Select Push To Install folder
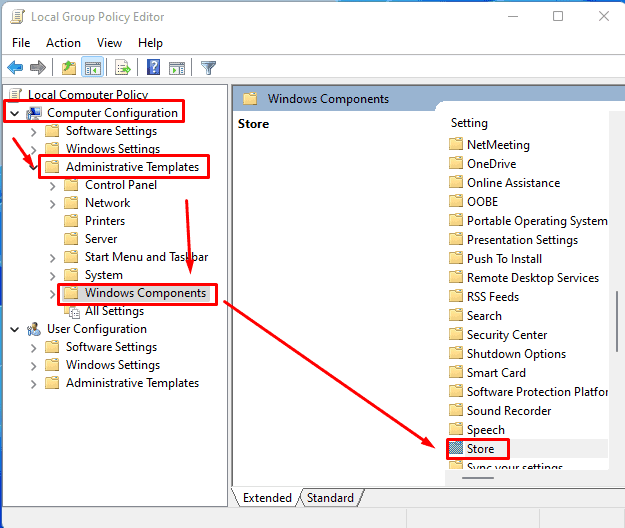 [x=504, y=259]
